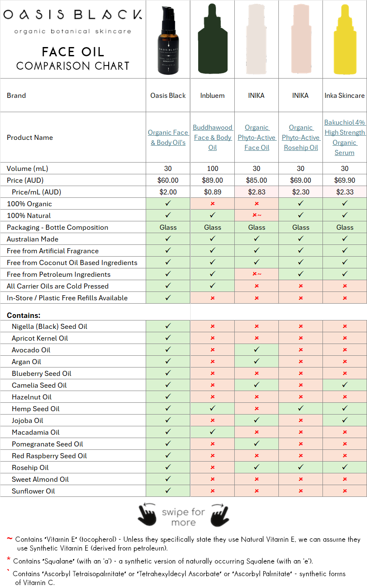Image resolution: width=367 pixels, height=588 pixels.
Task: Click the Price/mL (AUD) row label
Action: pyautogui.click(x=37, y=192)
